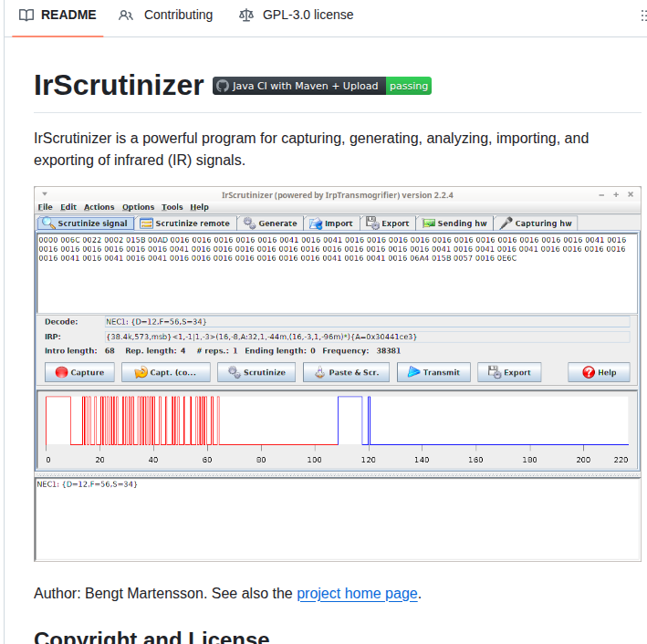Open the README tab
Image resolution: width=647 pixels, height=644 pixels.
tap(57, 16)
